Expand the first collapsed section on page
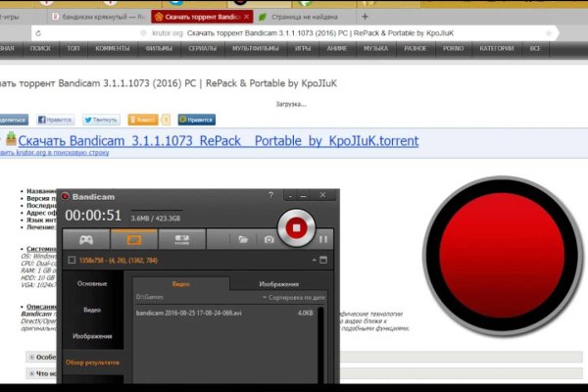 click(32, 357)
